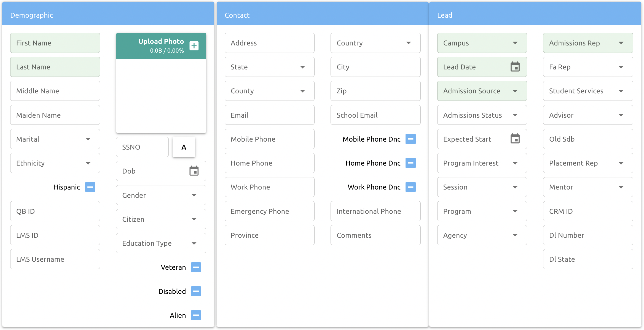The height and width of the screenshot is (330, 644).
Task: Open the Country dropdown
Action: (x=408, y=43)
